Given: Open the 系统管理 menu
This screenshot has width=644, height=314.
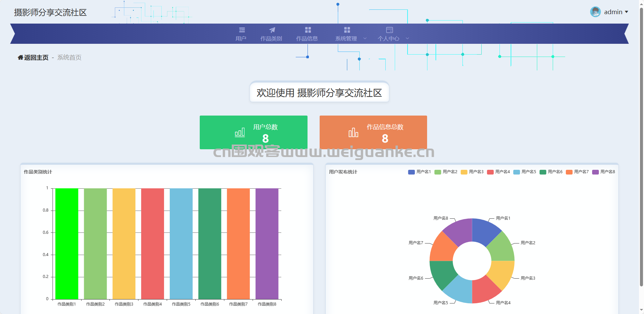Looking at the screenshot, I should click(x=346, y=38).
